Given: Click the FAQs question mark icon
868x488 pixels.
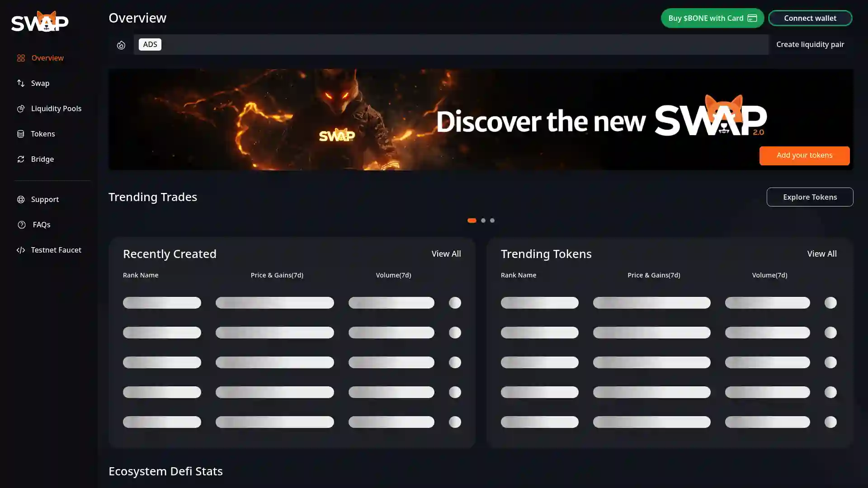Looking at the screenshot, I should (22, 225).
